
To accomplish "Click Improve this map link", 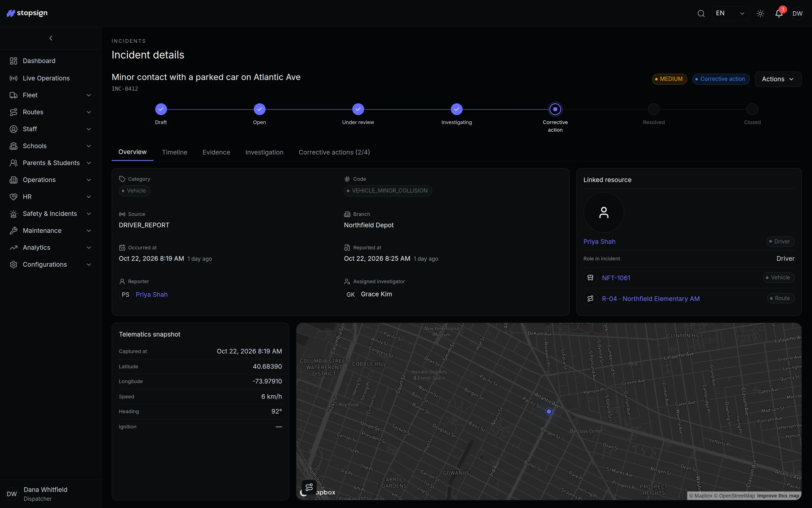I will pos(778,496).
